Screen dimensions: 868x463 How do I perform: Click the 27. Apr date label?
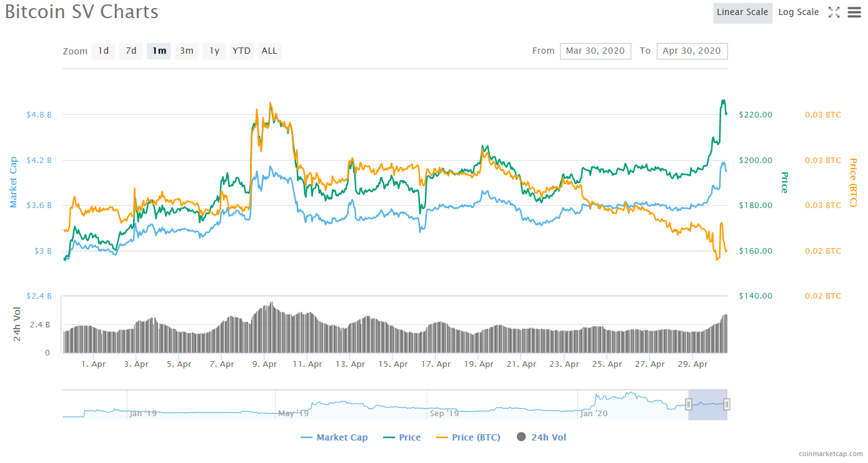point(650,364)
